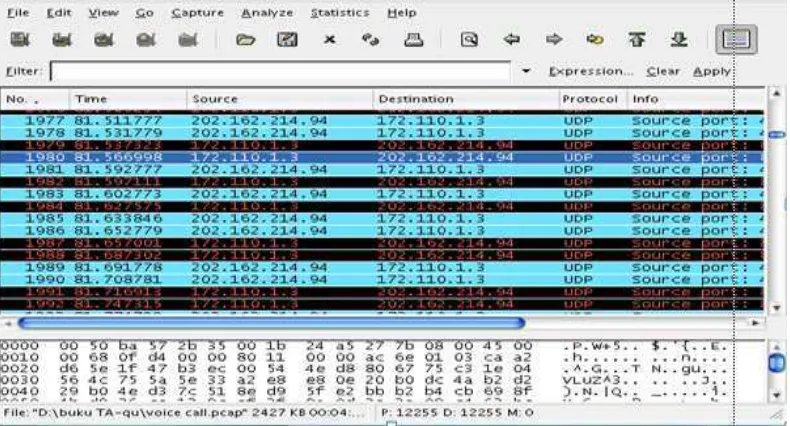This screenshot has width=790, height=426.
Task: Select packet 1979 with black background
Action: point(382,146)
